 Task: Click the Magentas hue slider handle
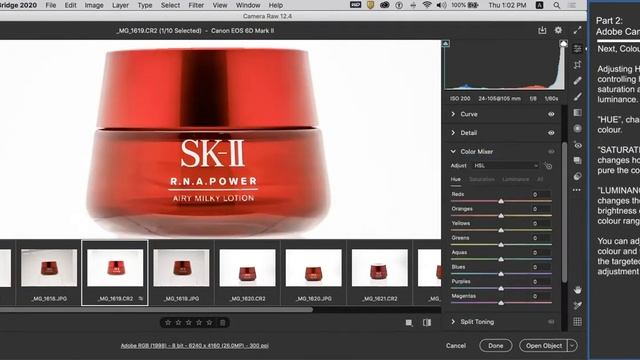pyautogui.click(x=501, y=303)
